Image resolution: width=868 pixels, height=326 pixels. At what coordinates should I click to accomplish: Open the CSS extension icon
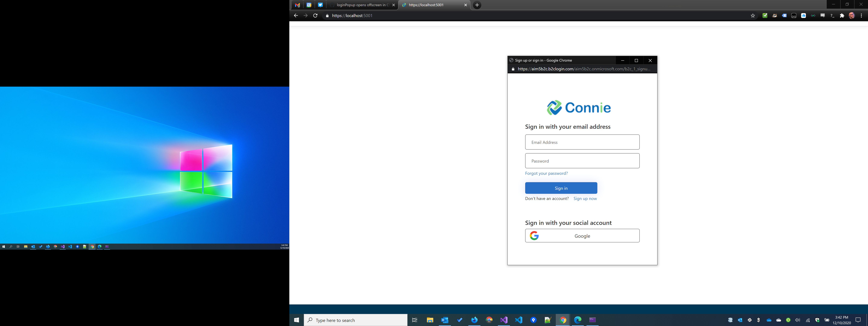pyautogui.click(x=822, y=16)
